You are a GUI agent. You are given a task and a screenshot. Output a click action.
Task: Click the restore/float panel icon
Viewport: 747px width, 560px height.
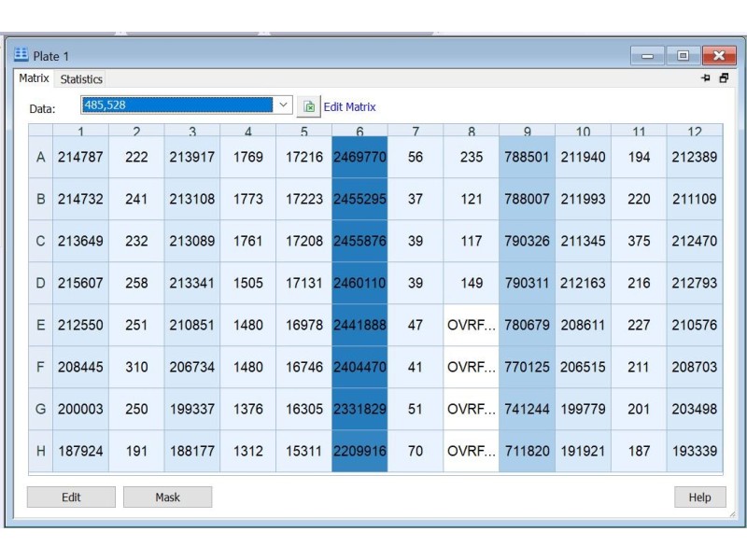tap(724, 79)
